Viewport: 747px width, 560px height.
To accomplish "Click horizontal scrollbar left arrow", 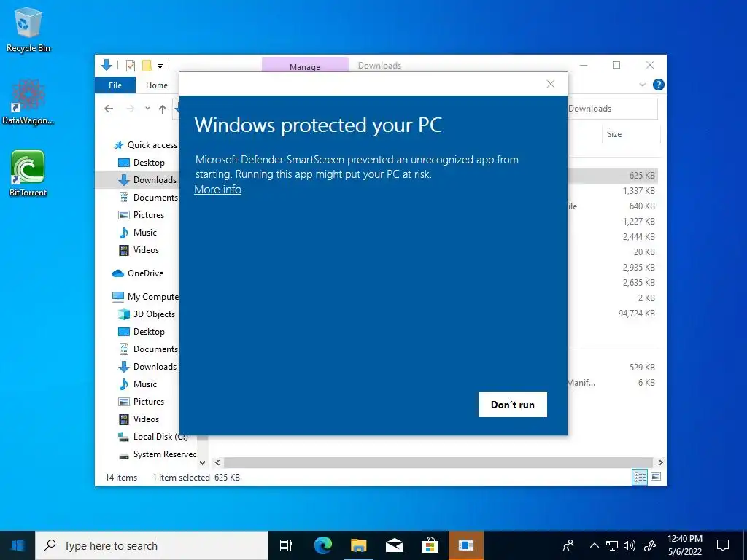I will 217,462.
